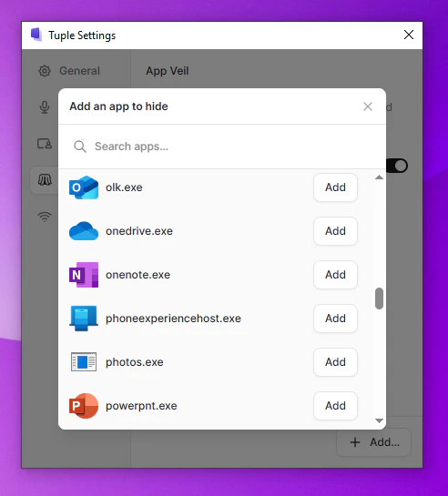Click the OneDrive cloud icon

[x=84, y=231]
